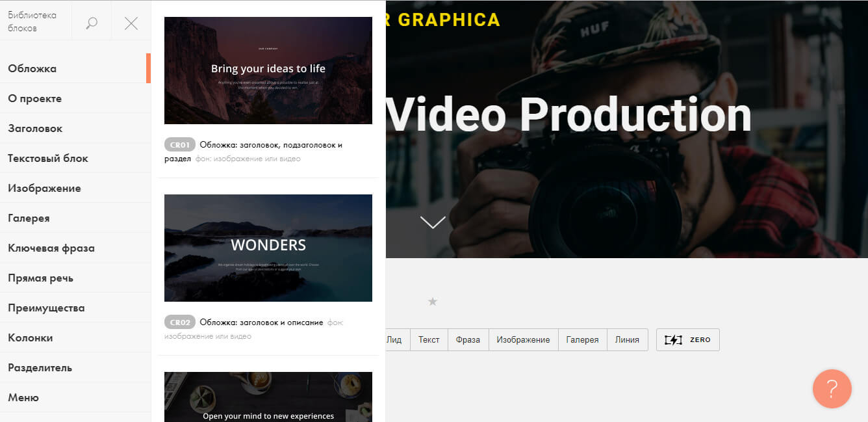Screen dimensions: 868x422
Task: Select Текстовый блок category
Action: point(75,158)
